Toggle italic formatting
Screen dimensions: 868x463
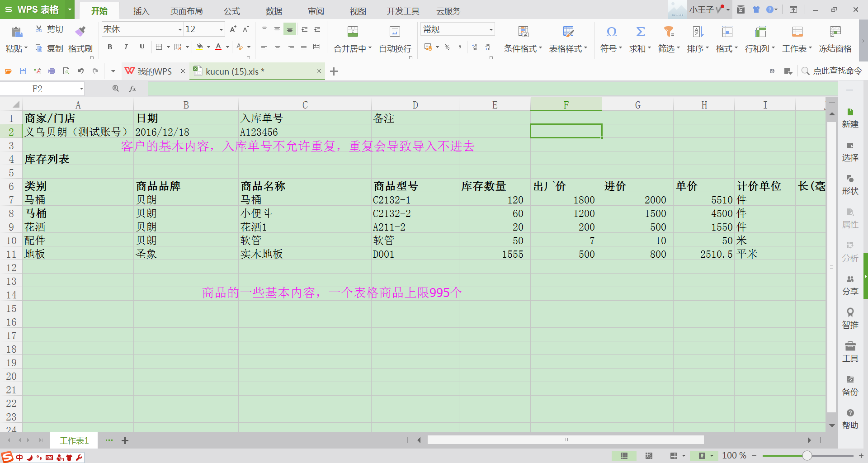(126, 47)
